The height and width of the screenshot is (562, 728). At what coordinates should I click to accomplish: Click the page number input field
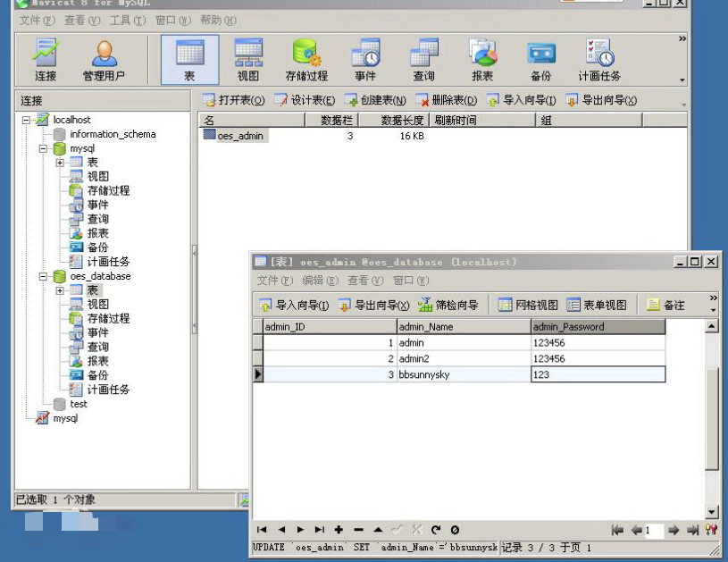click(x=654, y=530)
